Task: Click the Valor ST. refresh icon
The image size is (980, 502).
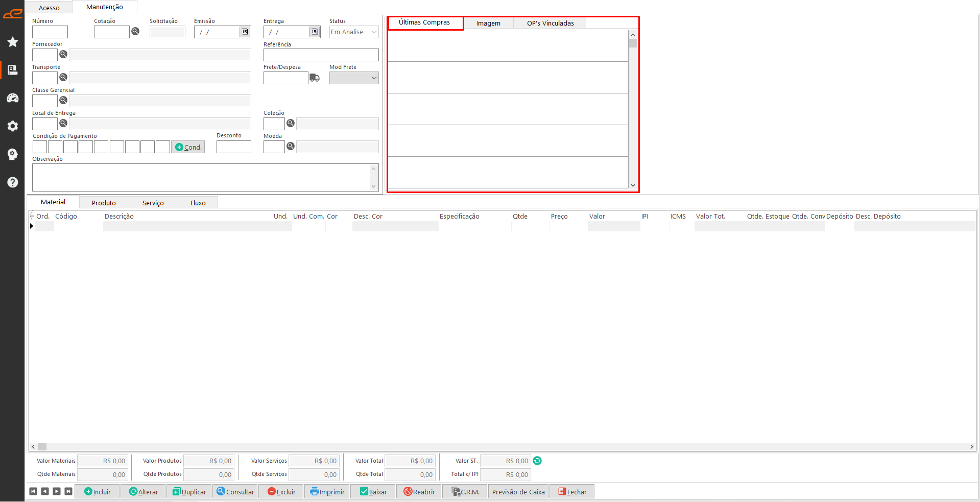Action: tap(537, 461)
